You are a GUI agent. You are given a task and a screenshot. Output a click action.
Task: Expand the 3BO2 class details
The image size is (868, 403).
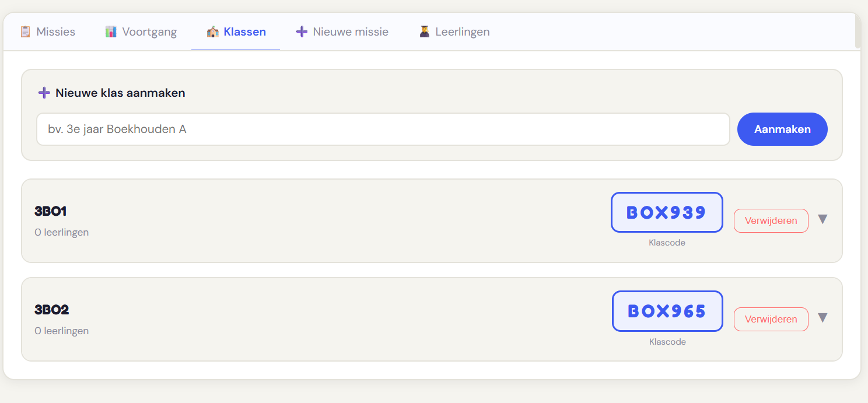(823, 318)
